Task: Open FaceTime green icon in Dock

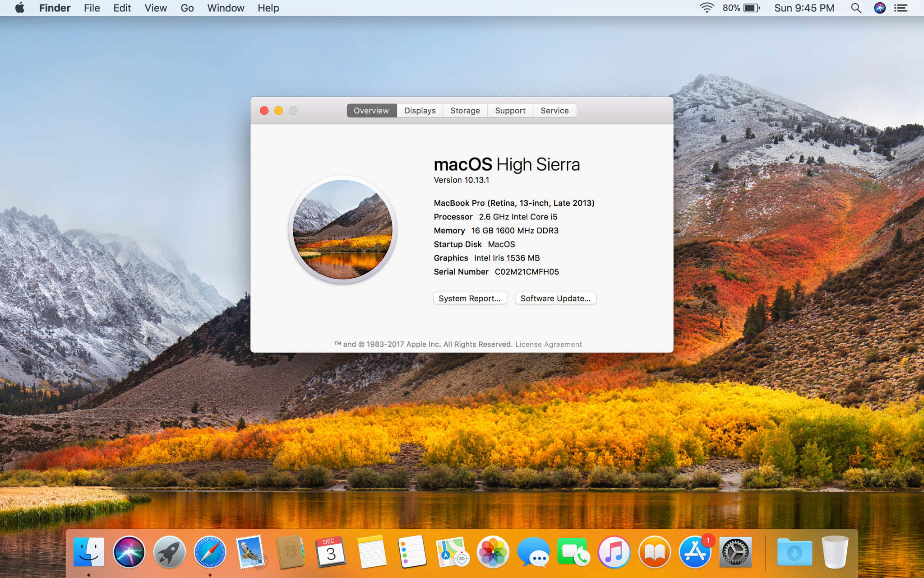Action: [573, 552]
